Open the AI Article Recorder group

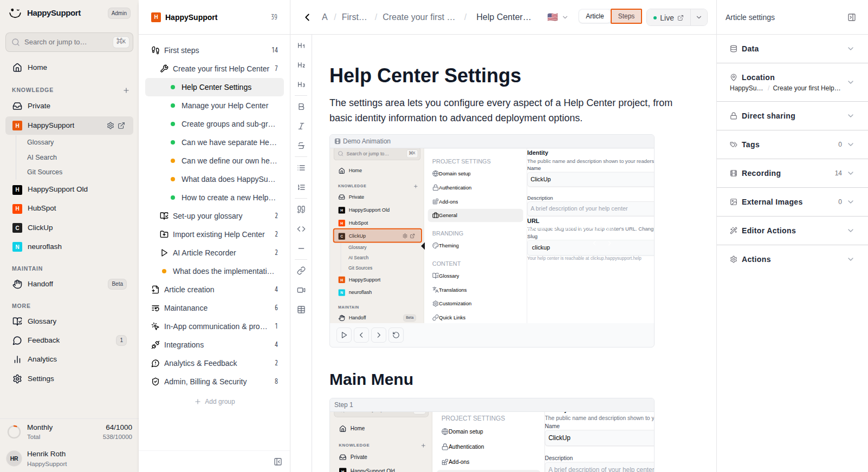click(x=215, y=253)
